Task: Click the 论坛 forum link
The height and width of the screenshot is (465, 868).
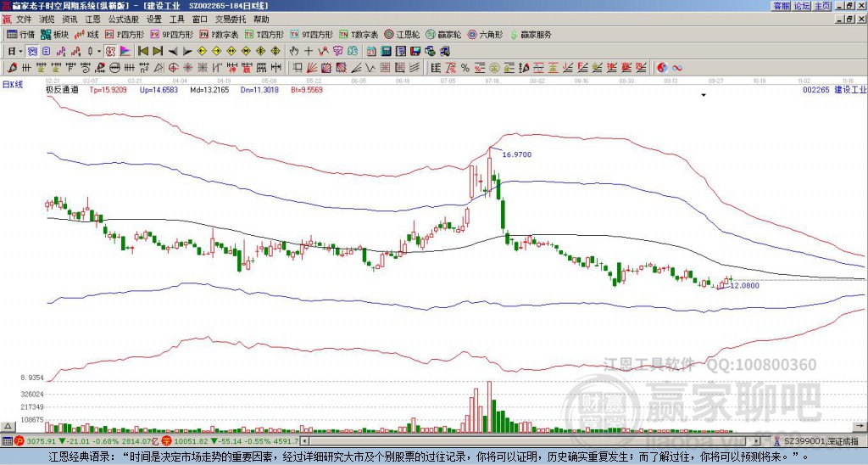Action: pyautogui.click(x=802, y=6)
